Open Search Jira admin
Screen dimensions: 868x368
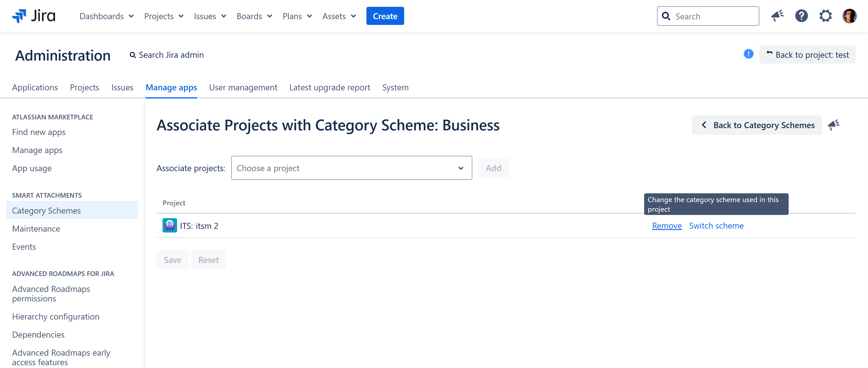point(167,55)
